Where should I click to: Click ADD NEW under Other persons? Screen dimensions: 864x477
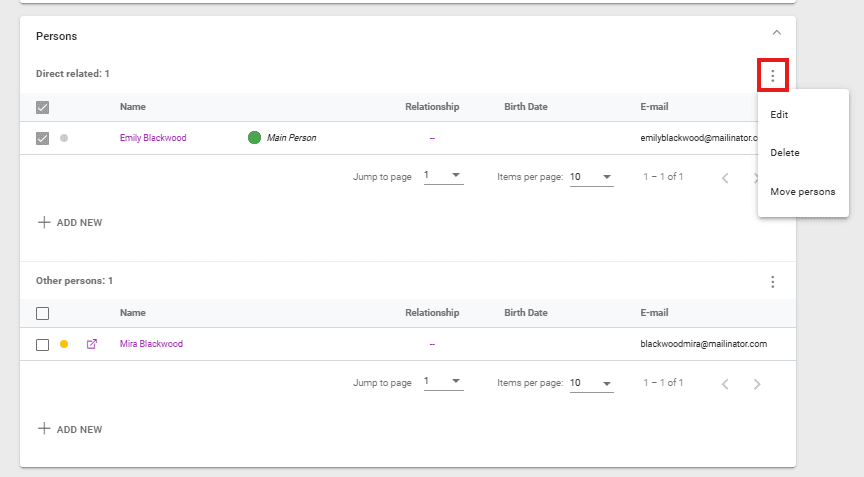[70, 429]
